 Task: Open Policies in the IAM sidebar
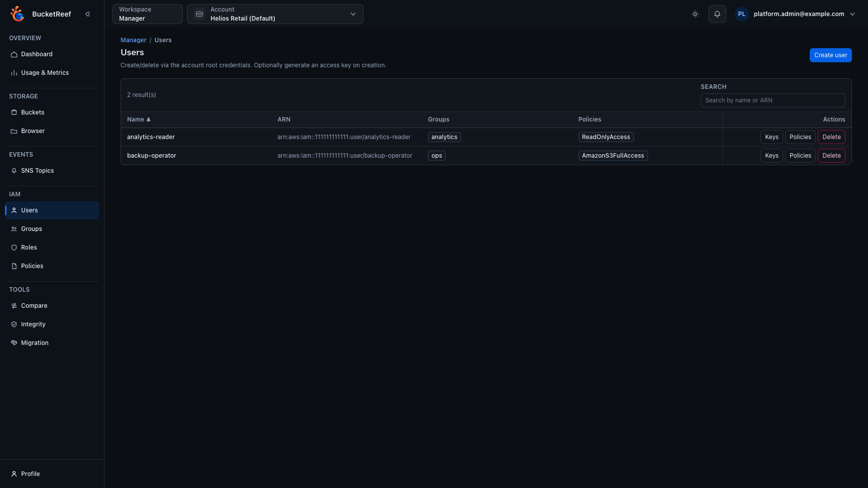pos(52,266)
